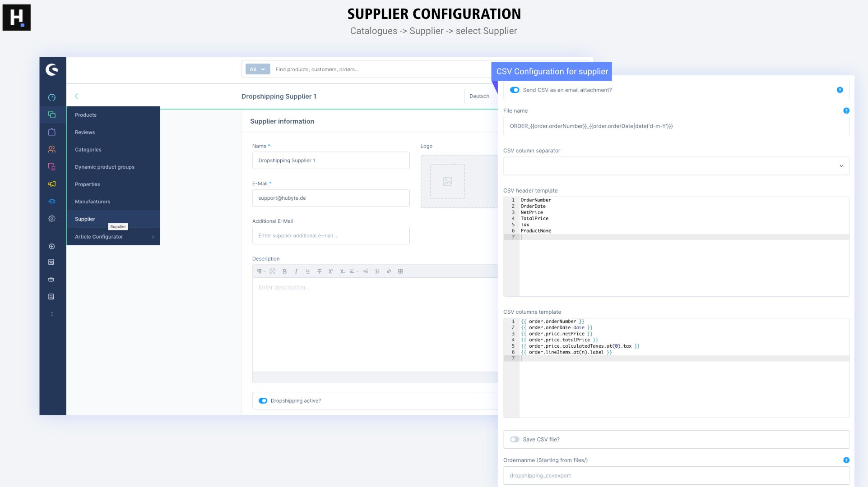Toggle the Dropshipping active switch
This screenshot has height=487, width=868.
(x=263, y=400)
